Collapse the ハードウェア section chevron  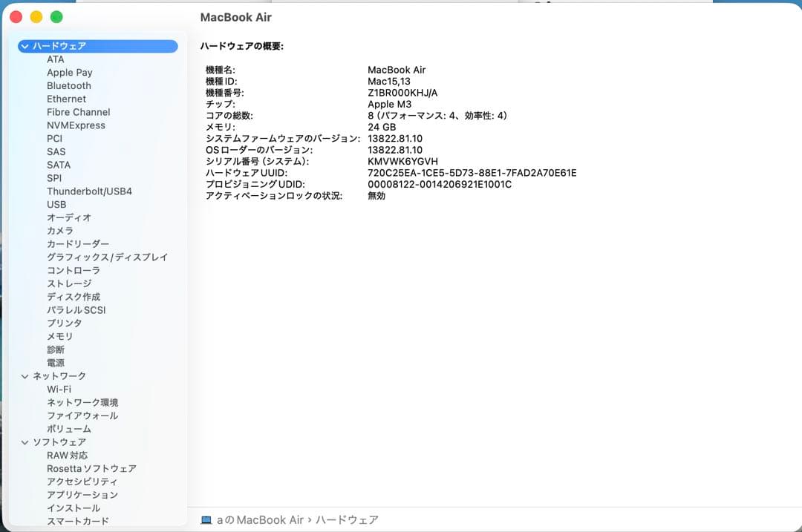click(25, 47)
